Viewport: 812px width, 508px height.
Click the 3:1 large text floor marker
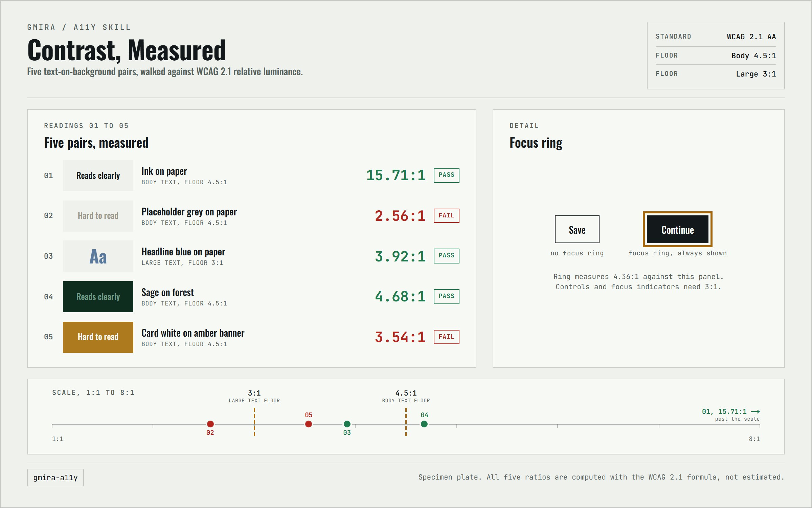pyautogui.click(x=254, y=422)
